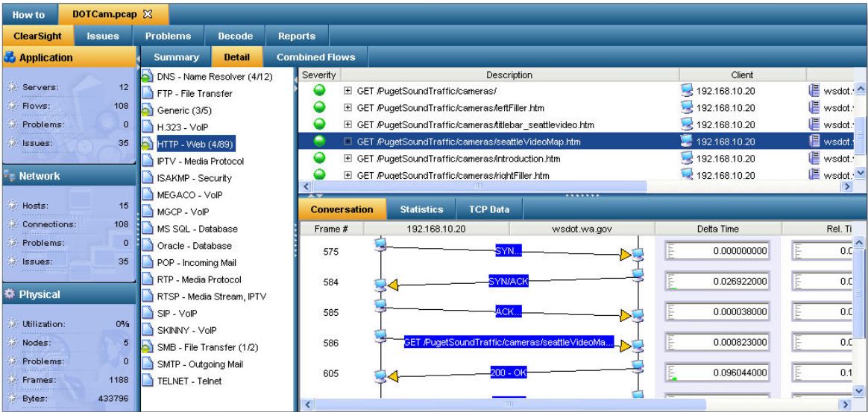Click the TELNET document icon
This screenshot has width=868, height=412.
(x=147, y=381)
